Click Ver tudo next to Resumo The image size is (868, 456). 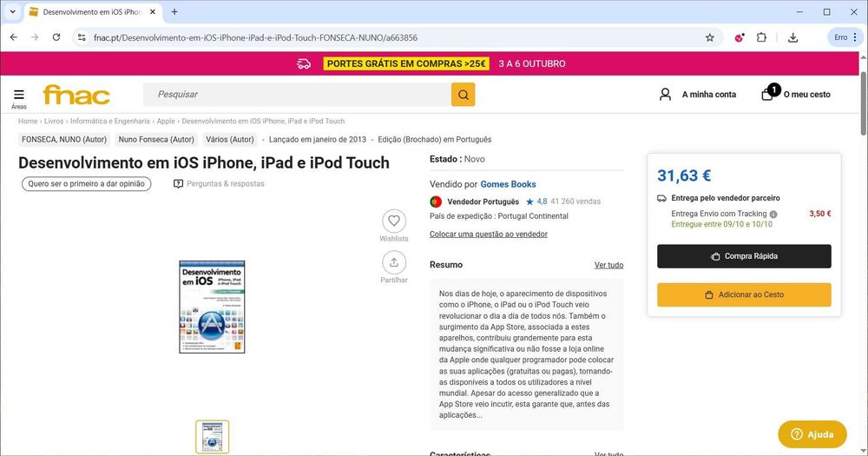608,266
